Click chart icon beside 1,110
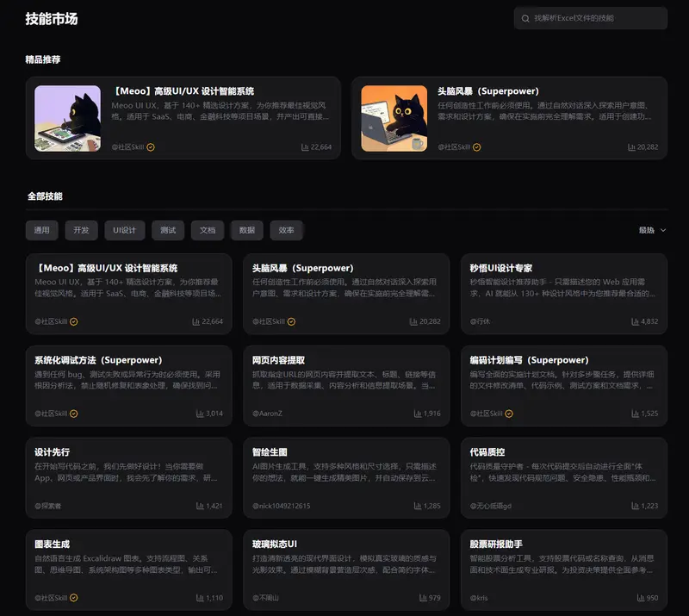This screenshot has width=689, height=616. tap(200, 598)
